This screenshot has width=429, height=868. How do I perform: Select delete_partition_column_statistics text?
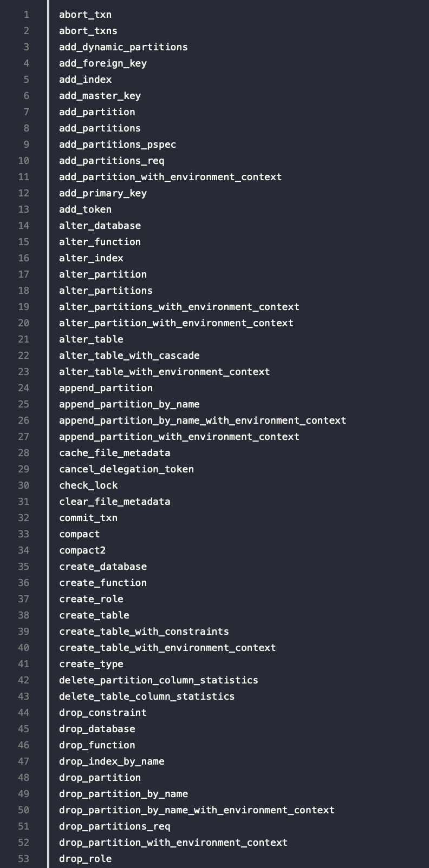click(x=159, y=680)
